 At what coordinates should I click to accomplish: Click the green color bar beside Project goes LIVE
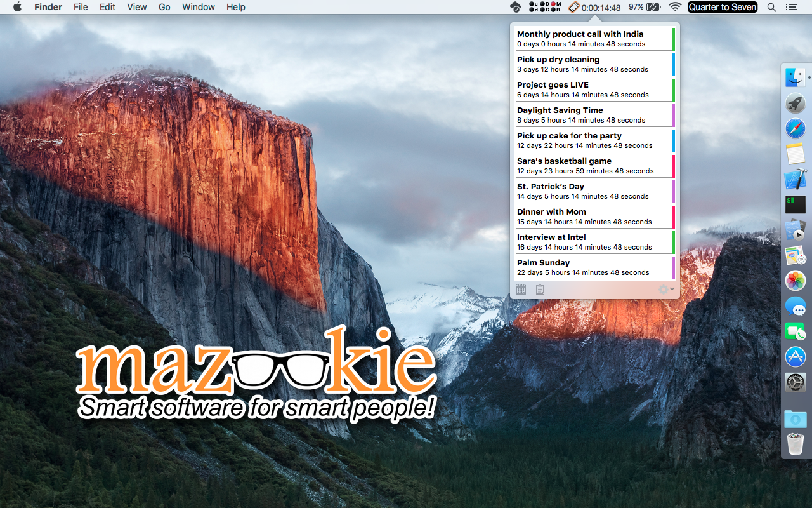[x=673, y=90]
